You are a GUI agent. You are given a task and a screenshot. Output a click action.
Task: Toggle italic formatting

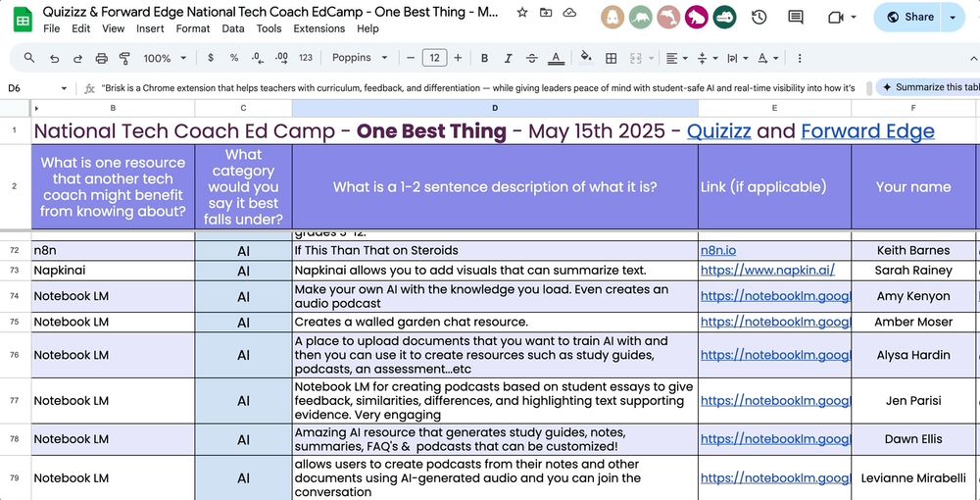508,58
